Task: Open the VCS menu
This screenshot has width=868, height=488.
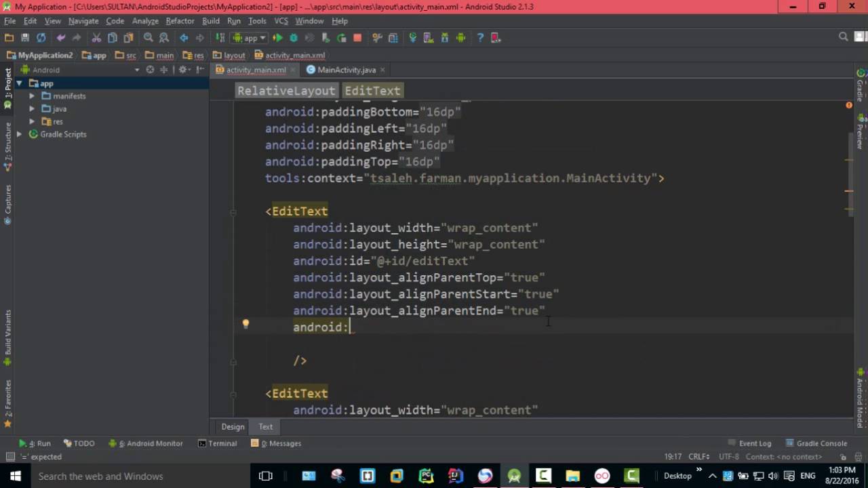Action: pos(281,21)
